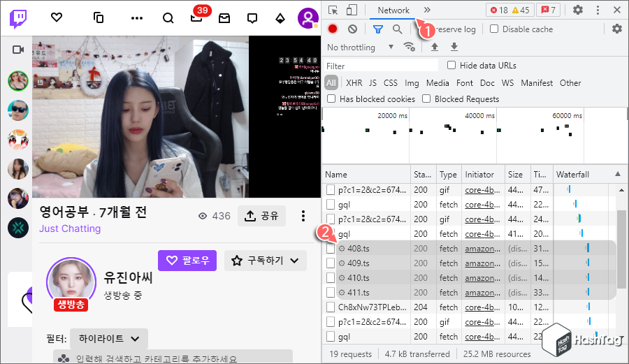Select the 411.ts request checkbox
The height and width of the screenshot is (364, 629).
click(330, 293)
